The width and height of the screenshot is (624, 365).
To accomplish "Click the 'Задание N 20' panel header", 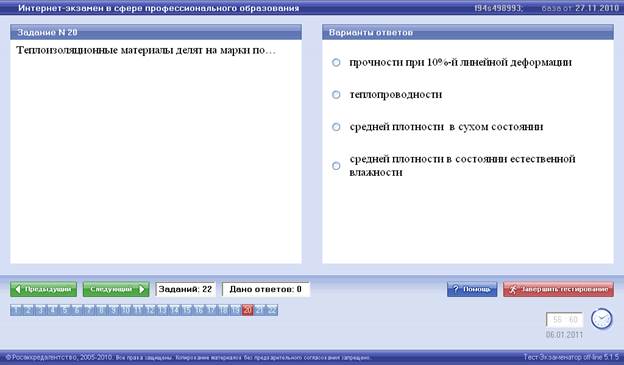I will click(x=156, y=32).
